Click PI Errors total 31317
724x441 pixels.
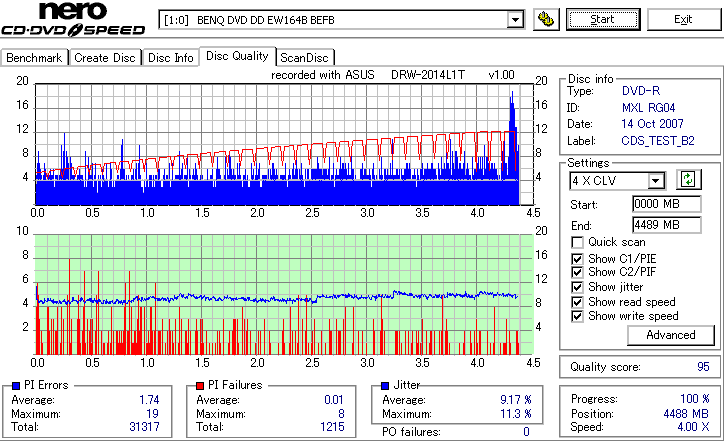(144, 427)
